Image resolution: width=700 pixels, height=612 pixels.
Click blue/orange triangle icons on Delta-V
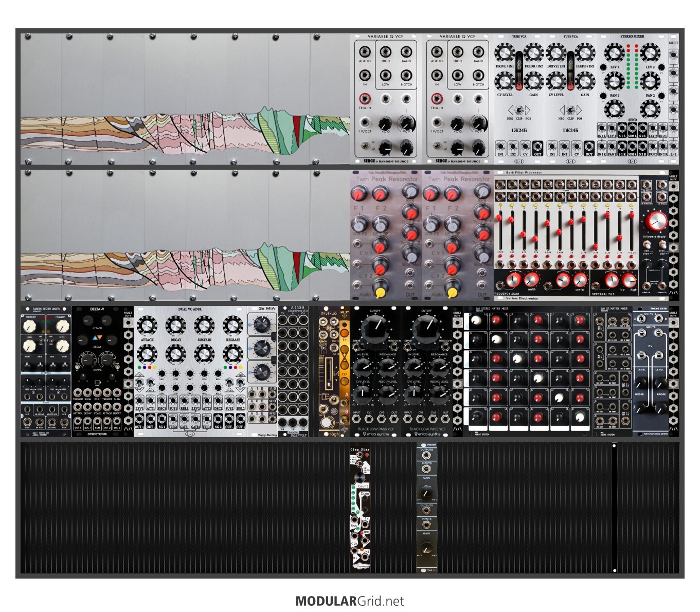(97, 338)
